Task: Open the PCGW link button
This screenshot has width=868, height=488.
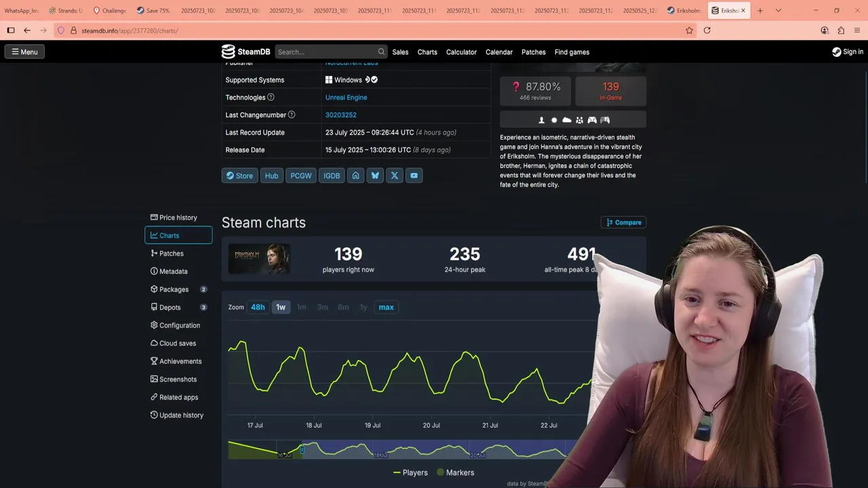Action: [x=301, y=176]
